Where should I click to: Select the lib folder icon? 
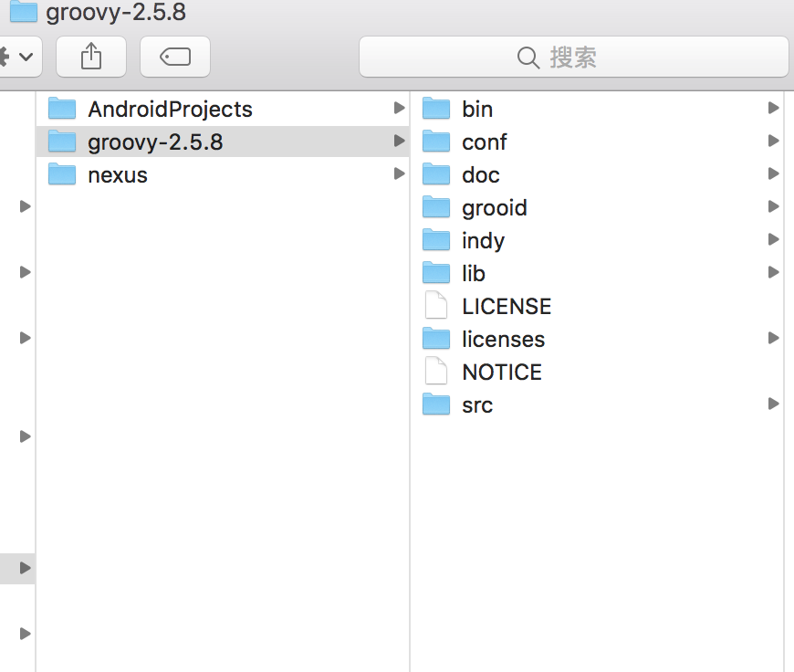coord(436,273)
